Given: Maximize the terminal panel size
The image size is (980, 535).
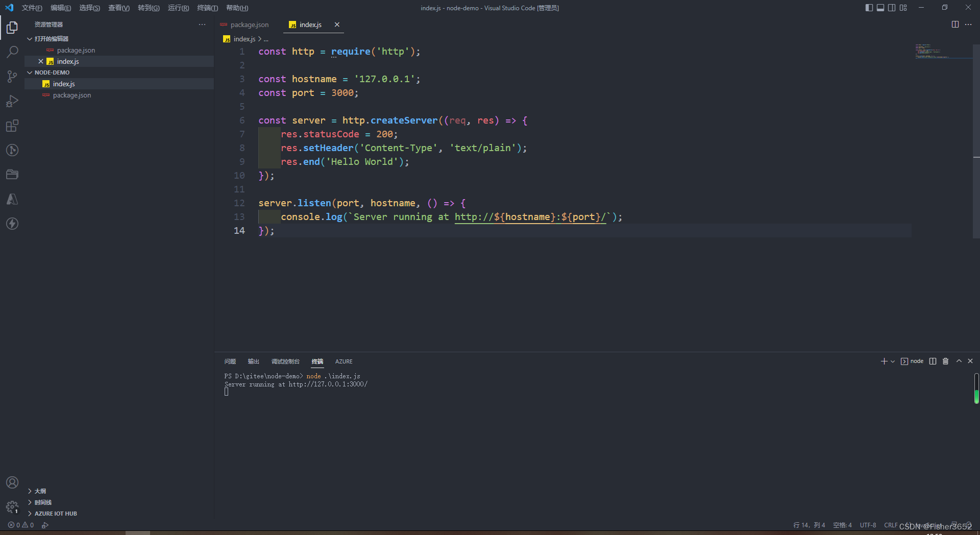Looking at the screenshot, I should point(959,361).
